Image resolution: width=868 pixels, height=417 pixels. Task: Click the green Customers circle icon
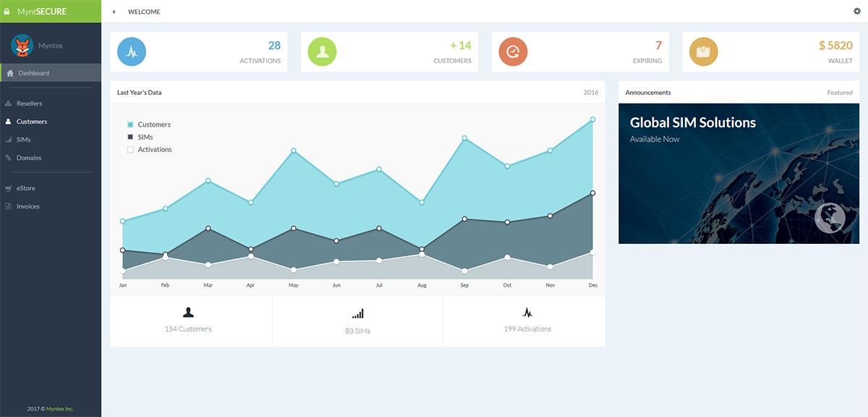click(323, 51)
